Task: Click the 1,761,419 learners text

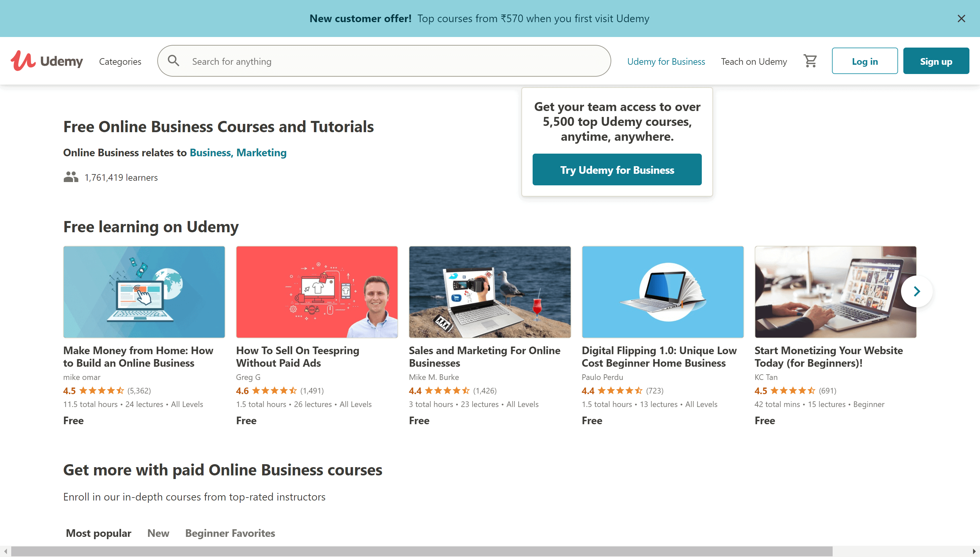Action: tap(121, 177)
